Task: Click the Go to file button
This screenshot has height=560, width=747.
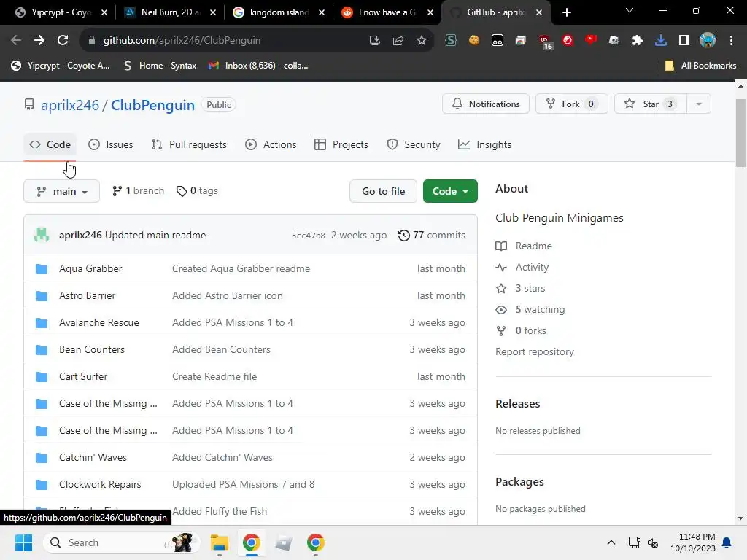Action: point(383,191)
